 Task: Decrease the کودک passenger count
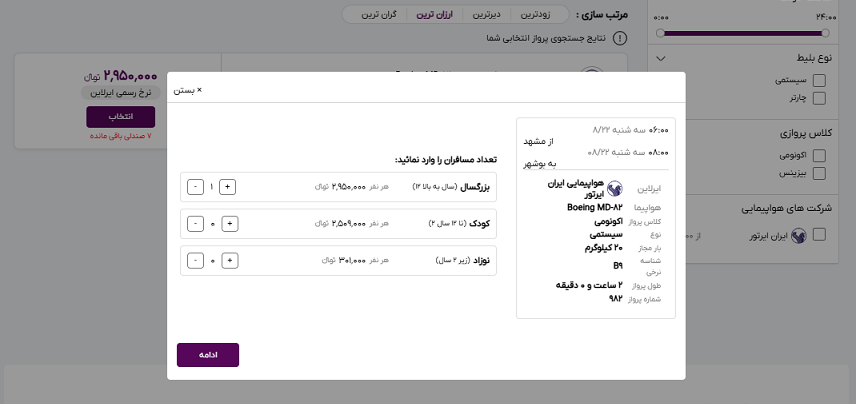[x=195, y=224]
